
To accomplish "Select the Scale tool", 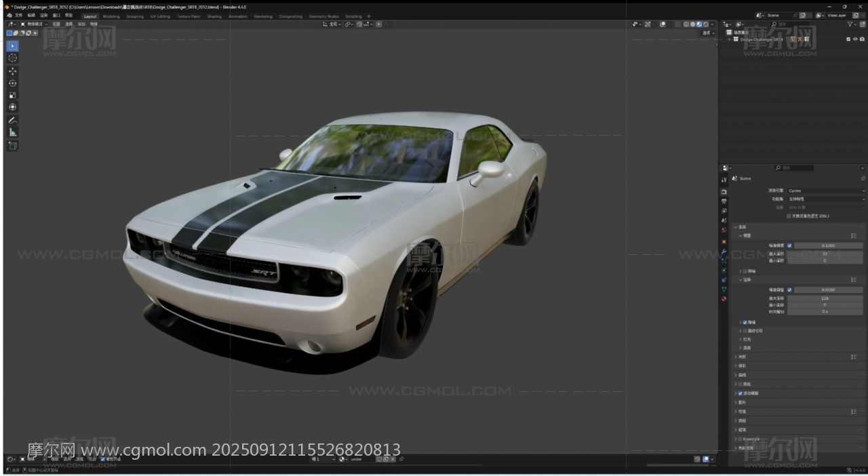I will pos(12,96).
